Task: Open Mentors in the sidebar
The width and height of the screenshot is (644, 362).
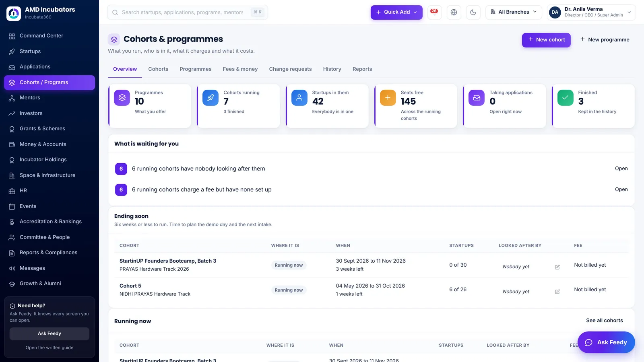Action: pos(50,98)
